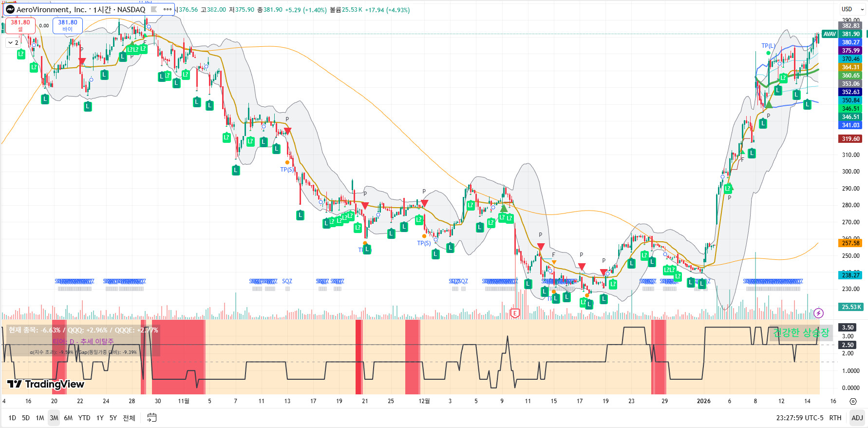Click the 350.84 price label
Image resolution: width=868 pixels, height=428 pixels.
click(x=851, y=100)
